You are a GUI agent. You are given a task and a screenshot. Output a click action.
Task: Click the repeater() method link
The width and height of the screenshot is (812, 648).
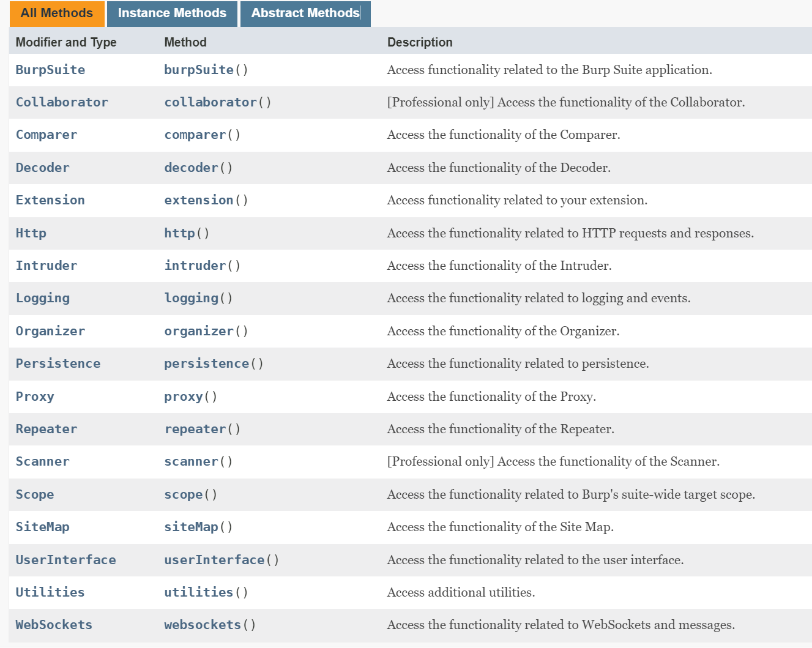[x=195, y=429]
